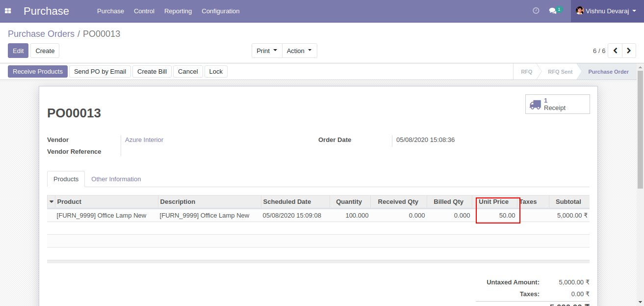The image size is (644, 306).
Task: Expand the caret beside the Product column
Action: [51, 201]
